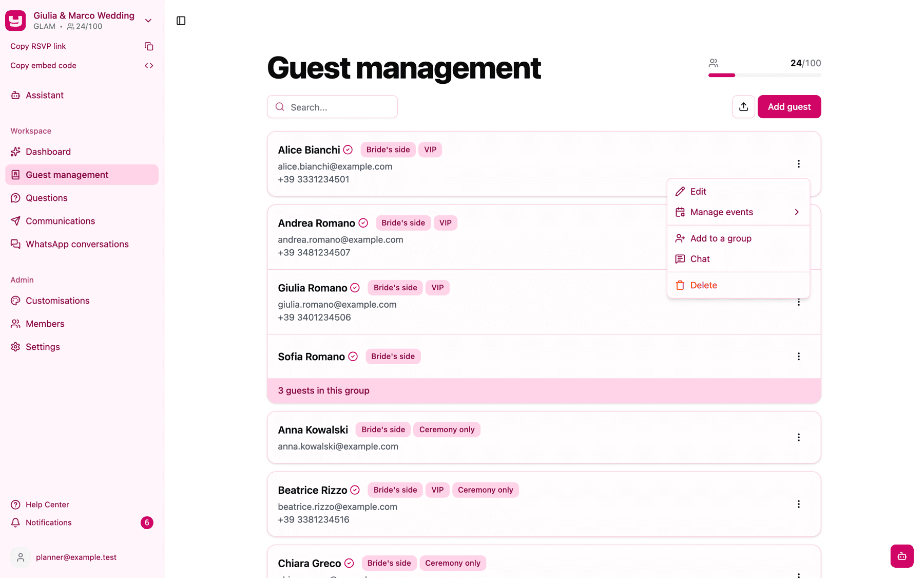Open the Assistant page

point(82,95)
